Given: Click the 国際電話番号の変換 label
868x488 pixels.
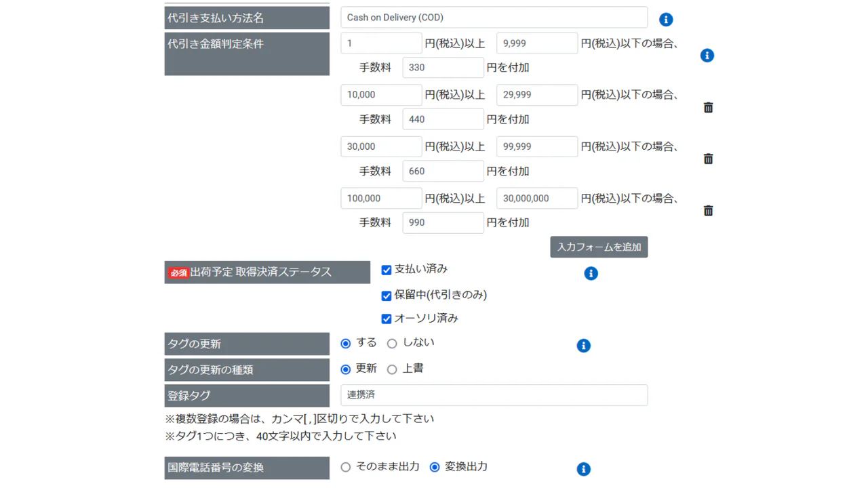Looking at the screenshot, I should (247, 468).
